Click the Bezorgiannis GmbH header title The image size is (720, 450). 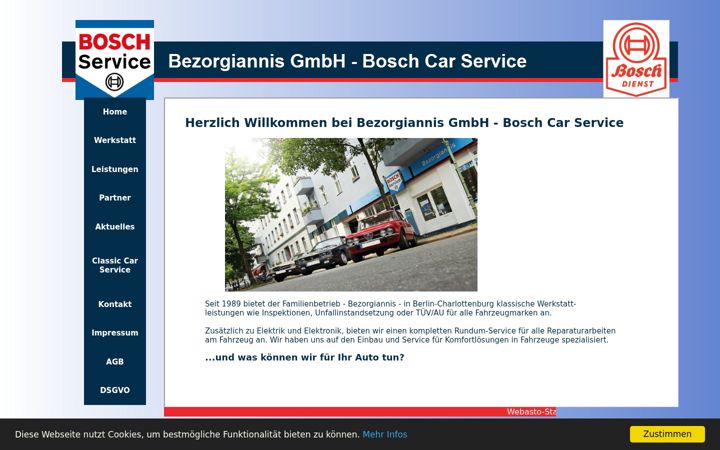(347, 61)
